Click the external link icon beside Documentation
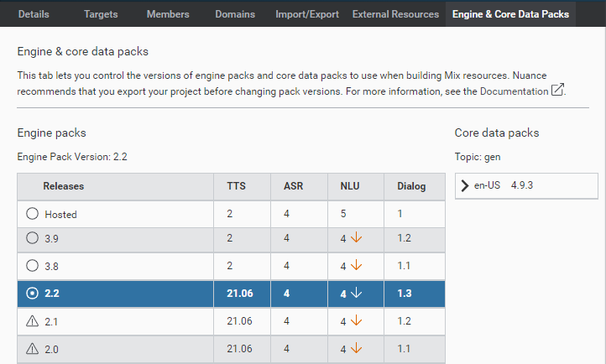Screen dimensions: 606x364 [x=557, y=91]
